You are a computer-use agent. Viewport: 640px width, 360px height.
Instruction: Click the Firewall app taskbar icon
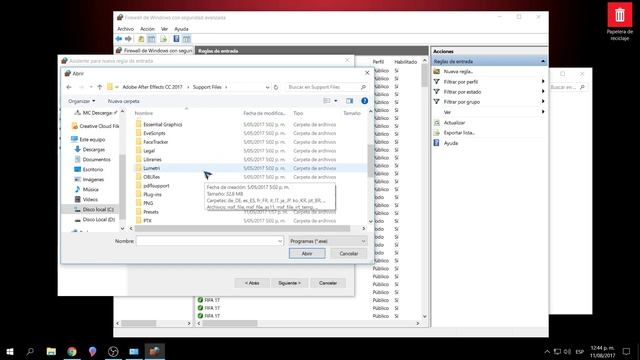154,351
